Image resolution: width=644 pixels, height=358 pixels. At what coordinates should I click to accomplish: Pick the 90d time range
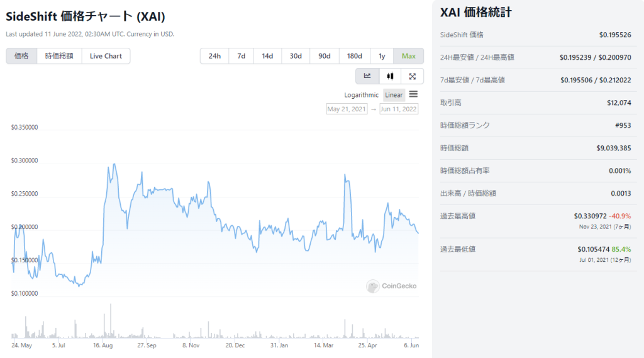325,56
